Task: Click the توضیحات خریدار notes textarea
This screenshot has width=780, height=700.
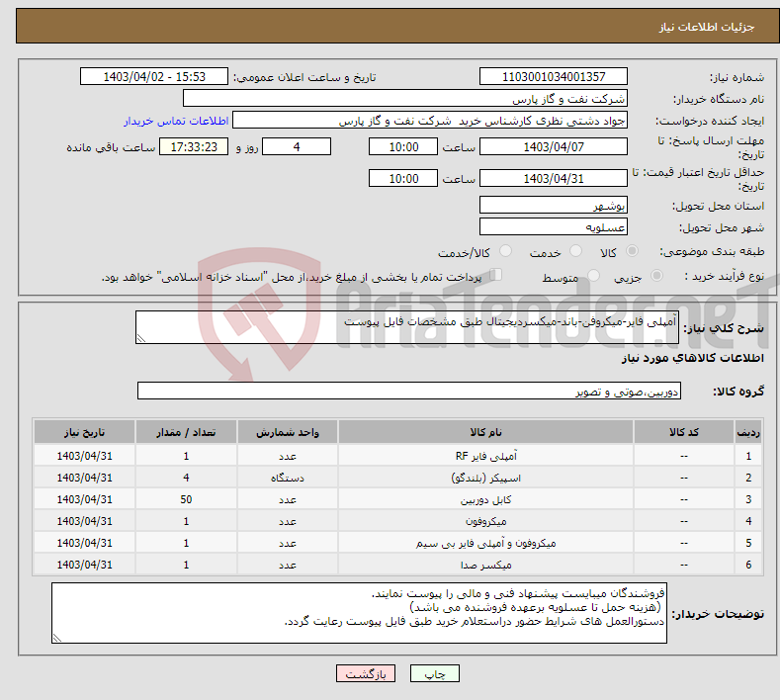Action: tap(359, 613)
